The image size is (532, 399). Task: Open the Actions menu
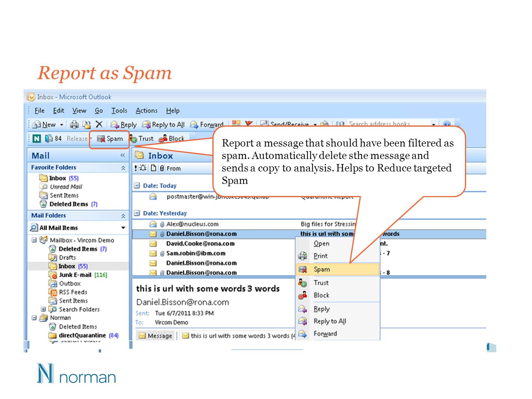click(147, 111)
